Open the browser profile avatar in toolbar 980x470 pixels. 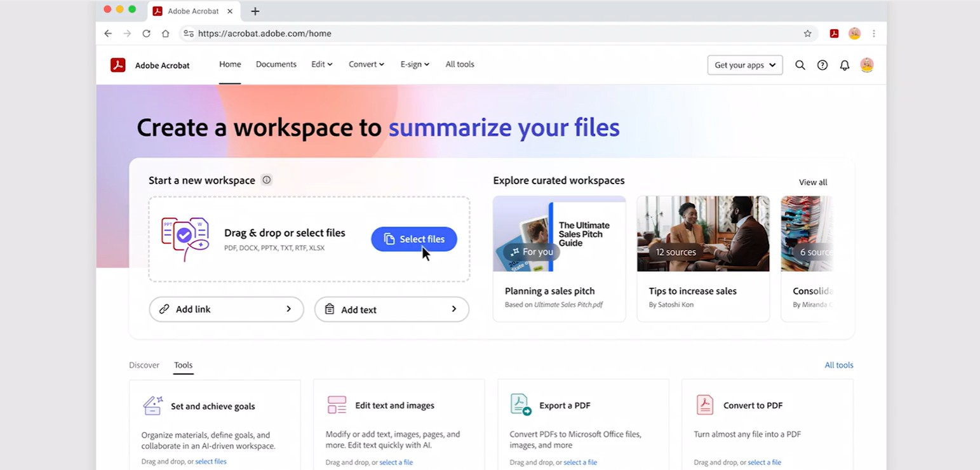click(x=855, y=34)
